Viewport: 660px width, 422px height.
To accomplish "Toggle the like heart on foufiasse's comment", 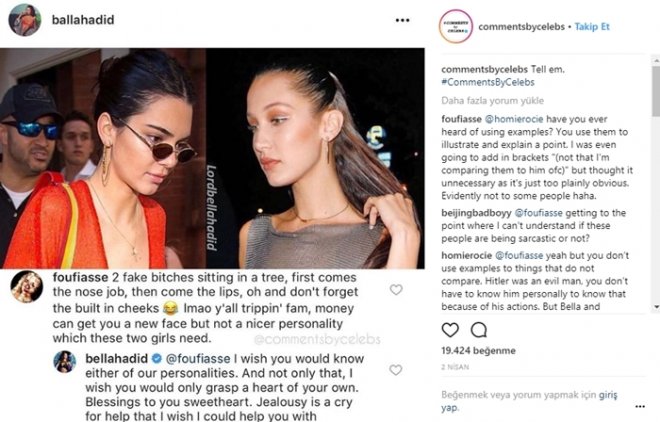I will coord(397,290).
